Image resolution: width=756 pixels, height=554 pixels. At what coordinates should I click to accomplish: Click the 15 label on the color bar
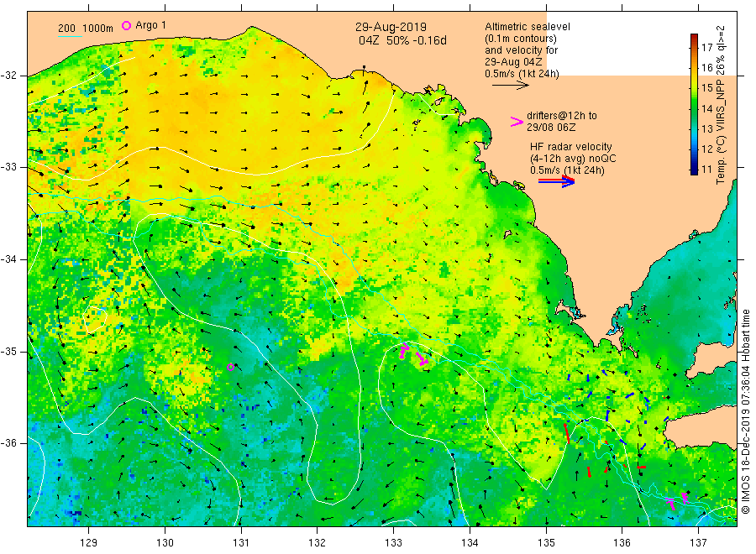tap(706, 87)
